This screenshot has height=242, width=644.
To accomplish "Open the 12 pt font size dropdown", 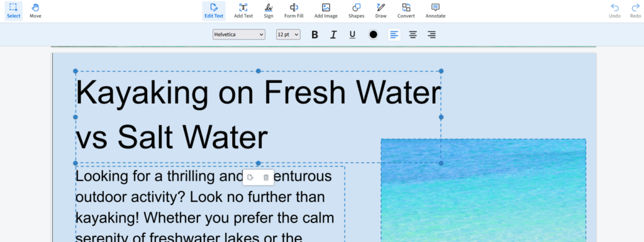I will click(288, 35).
